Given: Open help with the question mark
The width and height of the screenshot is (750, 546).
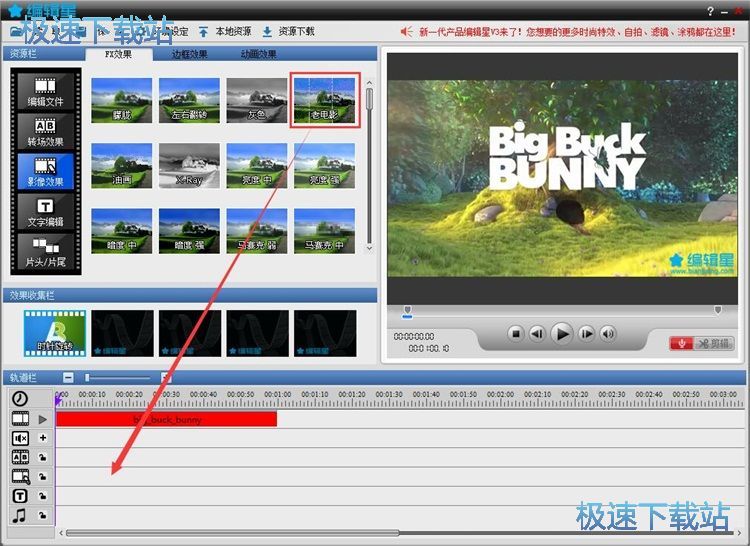Looking at the screenshot, I should click(x=711, y=11).
